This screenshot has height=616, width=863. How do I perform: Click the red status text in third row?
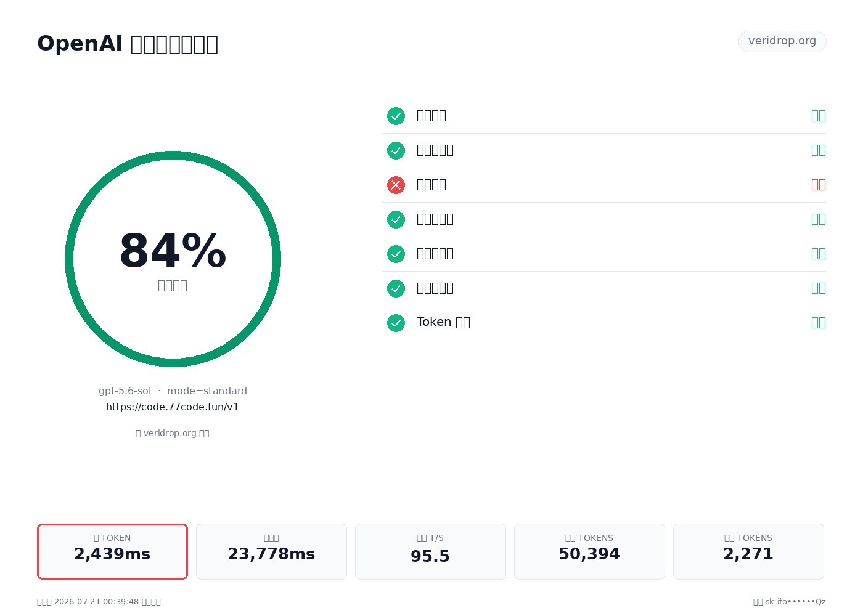[819, 185]
